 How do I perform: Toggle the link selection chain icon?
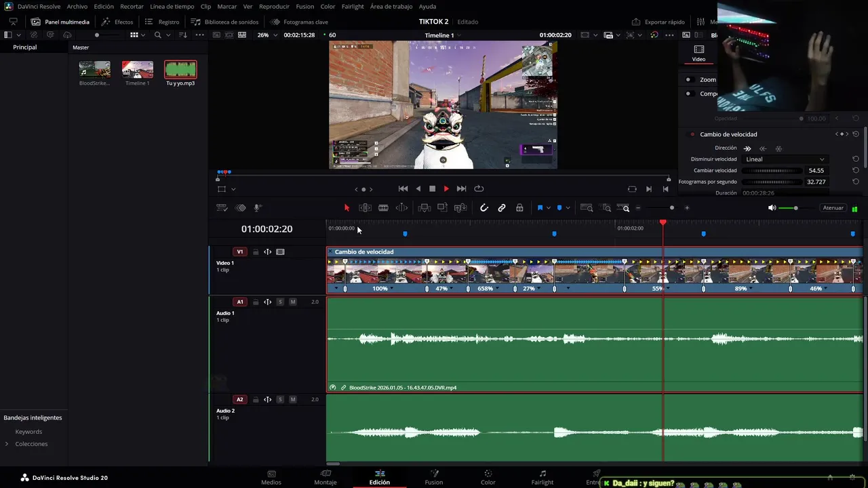(x=502, y=208)
